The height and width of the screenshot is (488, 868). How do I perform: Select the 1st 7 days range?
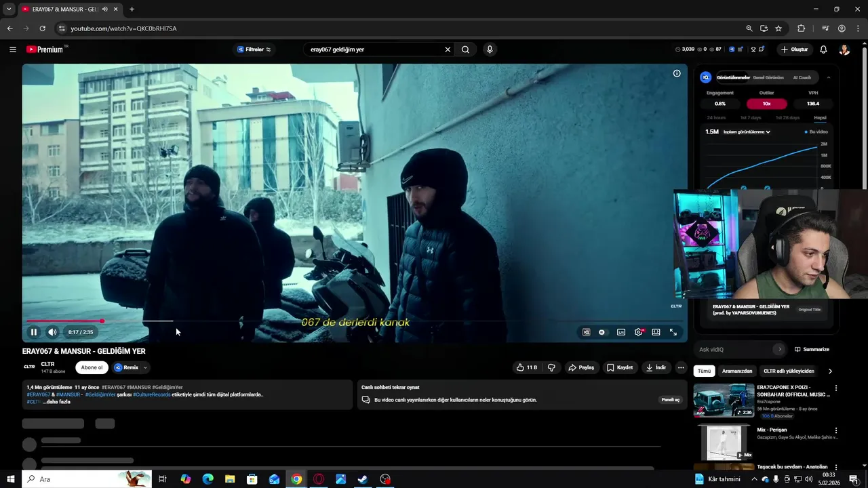coord(751,118)
